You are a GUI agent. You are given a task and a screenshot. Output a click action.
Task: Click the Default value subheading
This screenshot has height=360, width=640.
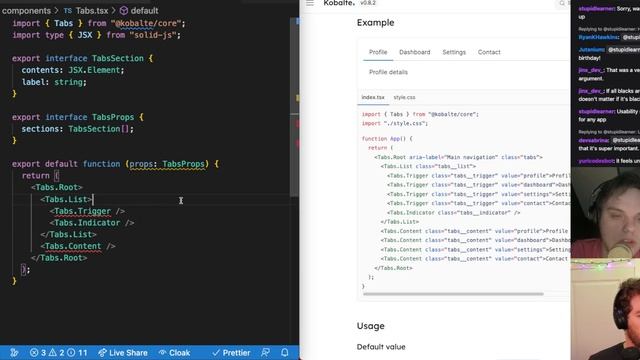[381, 347]
